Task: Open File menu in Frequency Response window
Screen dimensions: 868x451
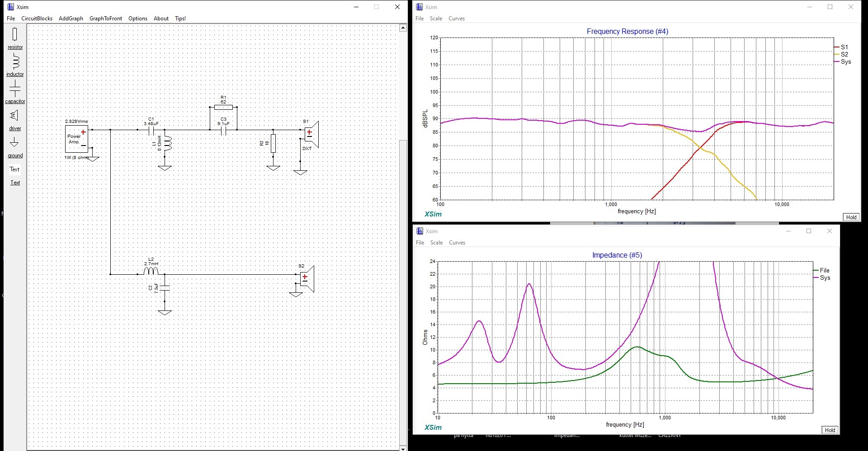Action: tap(420, 19)
